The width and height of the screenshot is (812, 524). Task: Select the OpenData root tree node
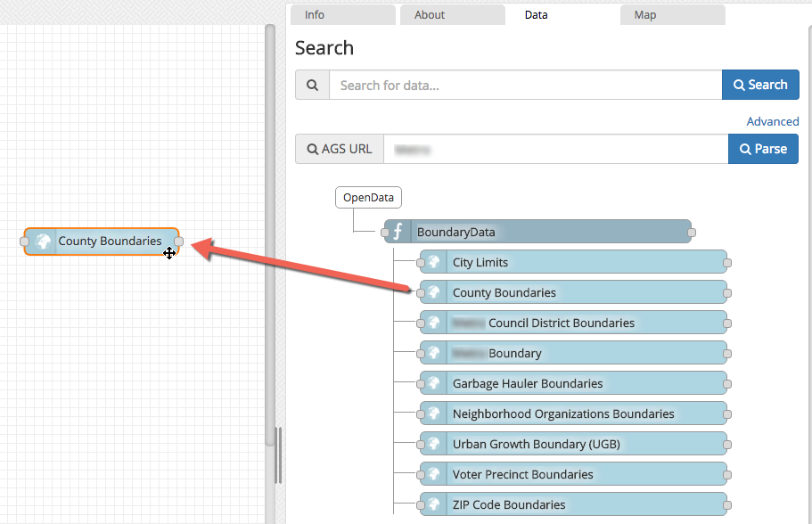point(368,197)
